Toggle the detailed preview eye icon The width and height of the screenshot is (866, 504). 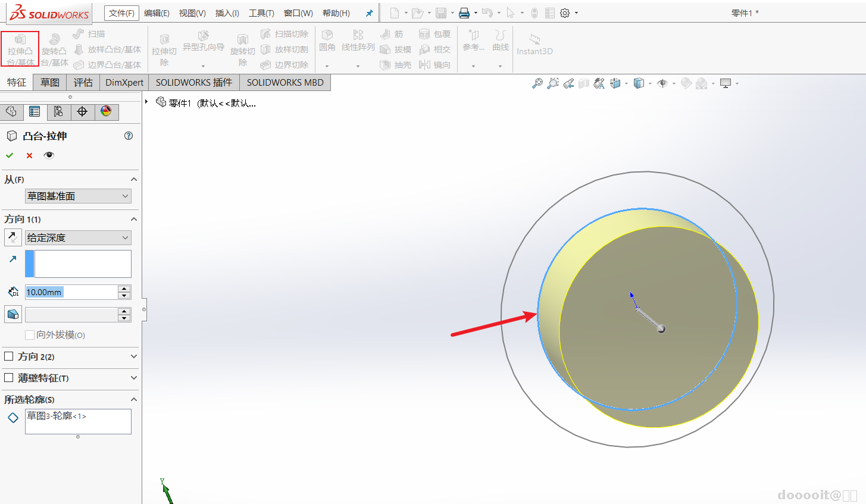tap(49, 155)
